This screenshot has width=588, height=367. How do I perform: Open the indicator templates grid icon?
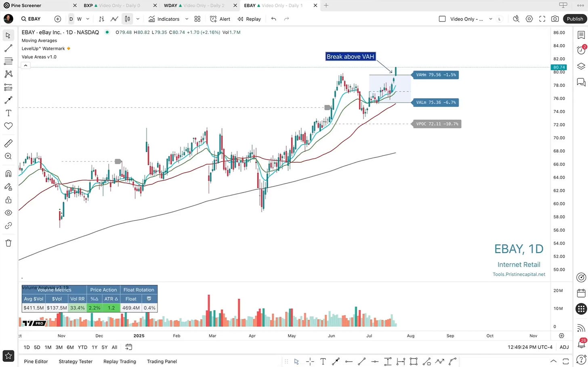pyautogui.click(x=197, y=19)
